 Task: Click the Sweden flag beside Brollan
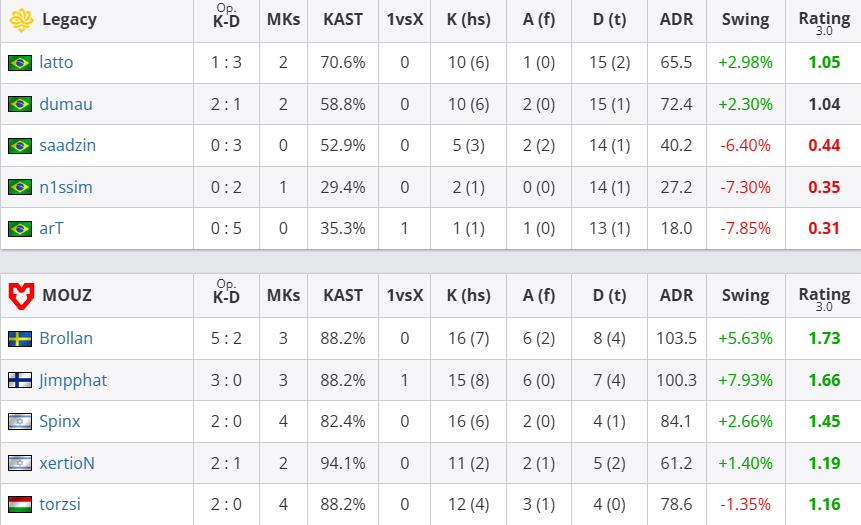pyautogui.click(x=19, y=339)
